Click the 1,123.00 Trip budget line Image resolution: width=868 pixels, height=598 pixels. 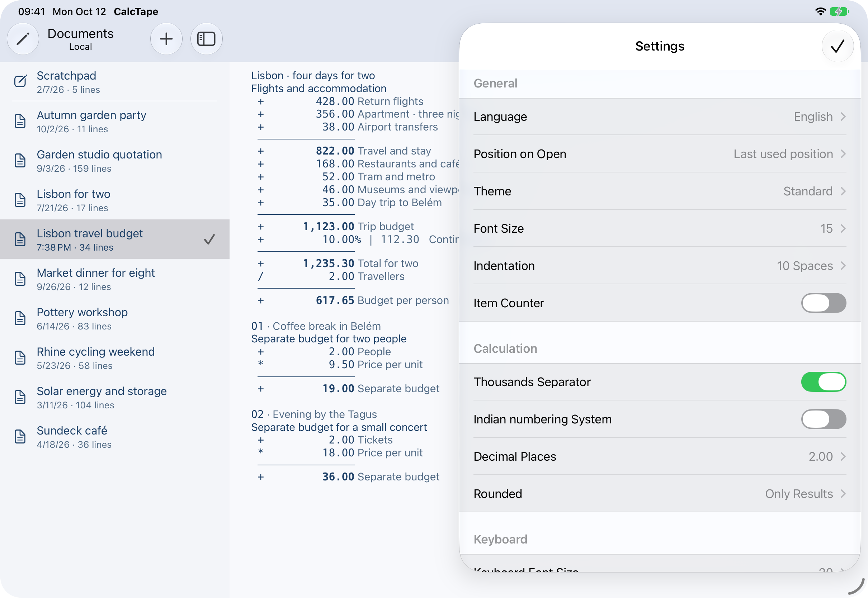[x=335, y=227]
